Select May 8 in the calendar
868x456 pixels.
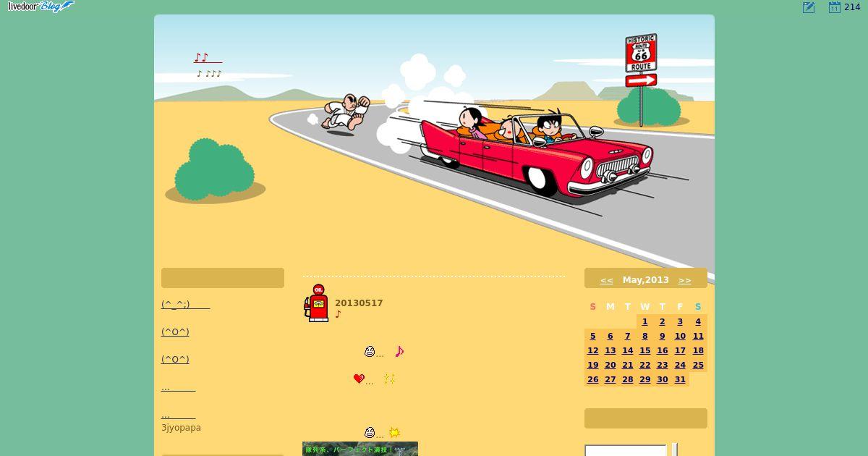644,336
